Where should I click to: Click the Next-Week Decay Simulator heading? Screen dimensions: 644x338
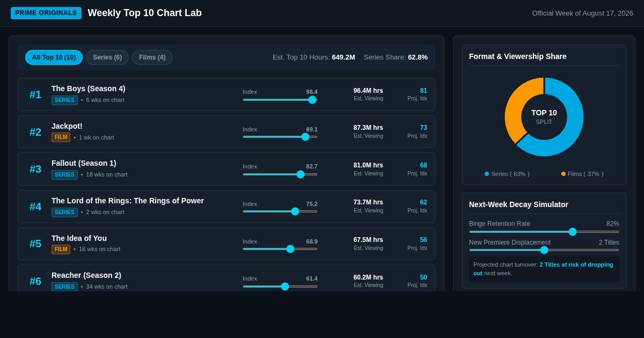coord(518,204)
